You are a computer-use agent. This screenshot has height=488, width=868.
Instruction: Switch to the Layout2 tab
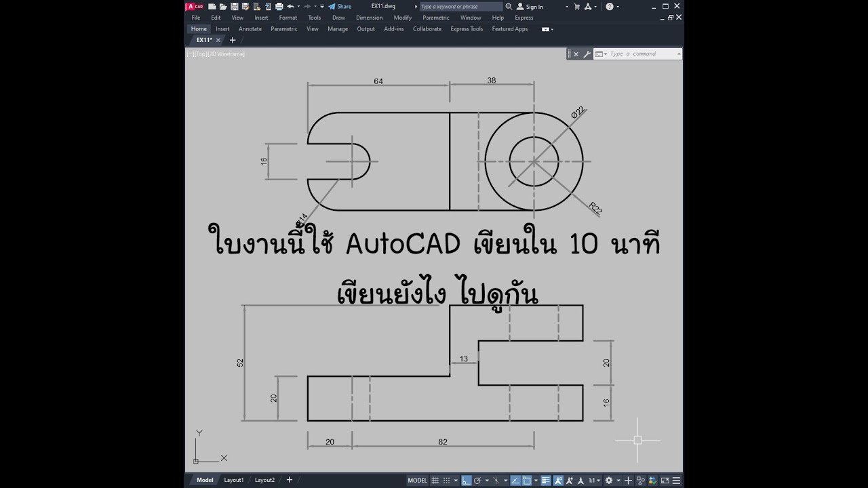point(264,480)
